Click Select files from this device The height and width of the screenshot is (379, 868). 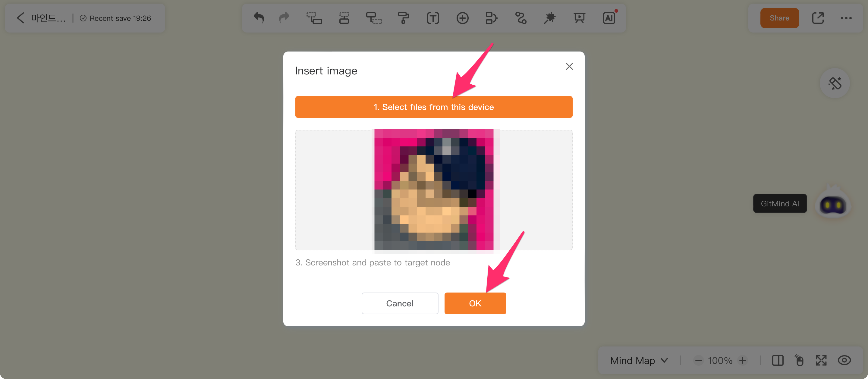434,107
